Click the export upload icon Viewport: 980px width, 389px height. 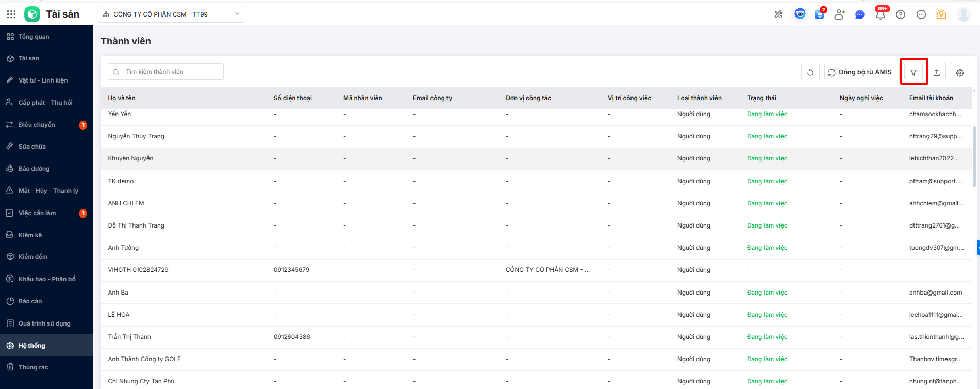click(x=937, y=72)
